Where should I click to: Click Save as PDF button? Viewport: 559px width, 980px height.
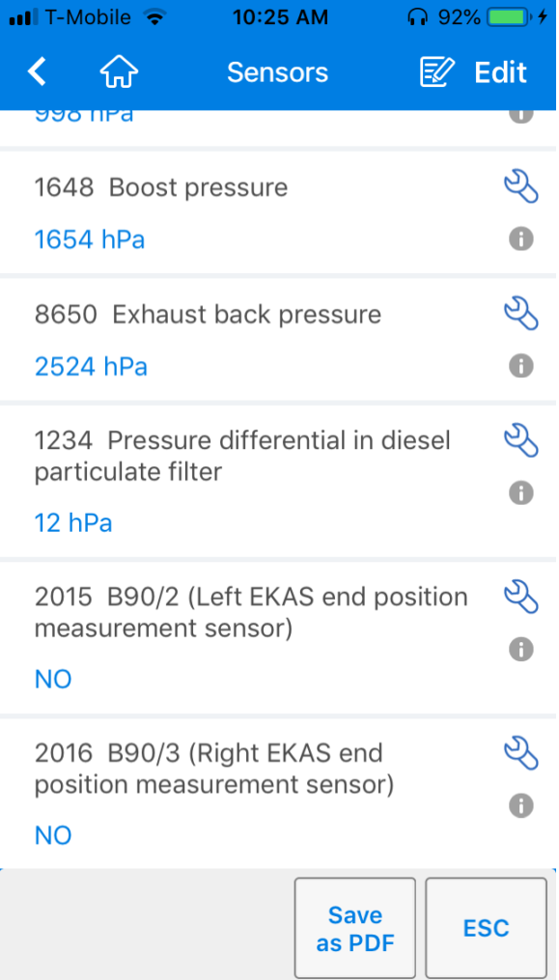click(355, 929)
